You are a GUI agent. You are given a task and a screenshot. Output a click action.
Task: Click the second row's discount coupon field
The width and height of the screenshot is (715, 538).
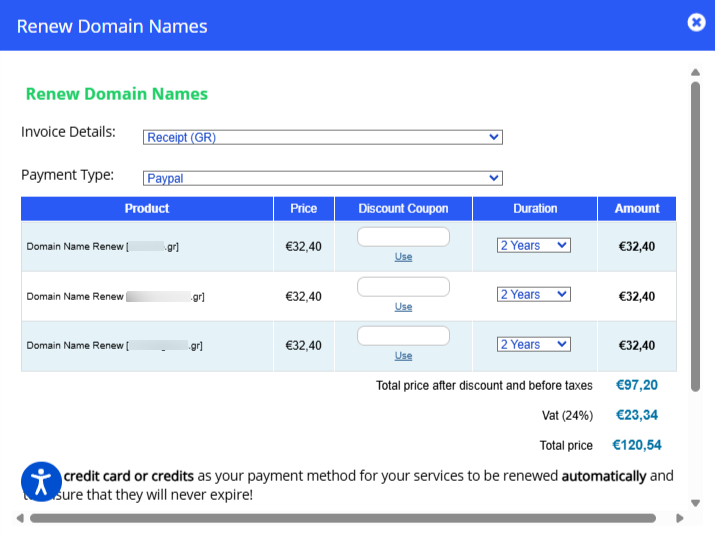point(403,287)
